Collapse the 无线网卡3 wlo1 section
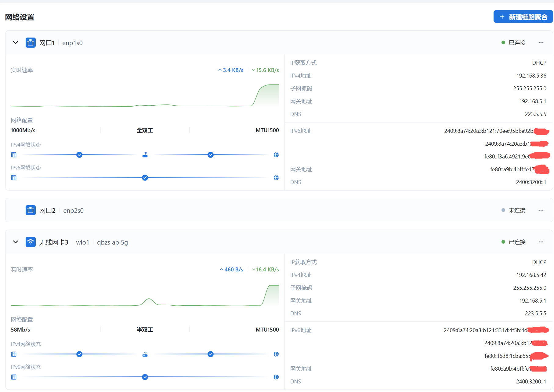 click(x=16, y=242)
